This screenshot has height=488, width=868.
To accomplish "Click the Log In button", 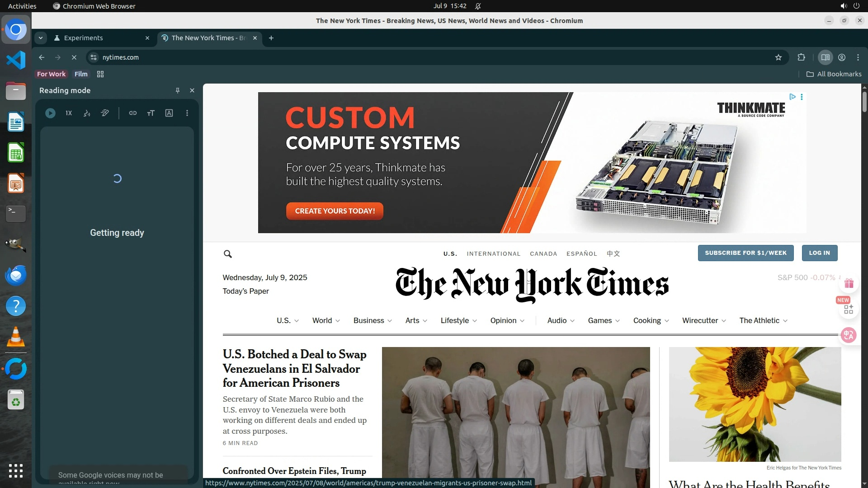I will pyautogui.click(x=819, y=253).
